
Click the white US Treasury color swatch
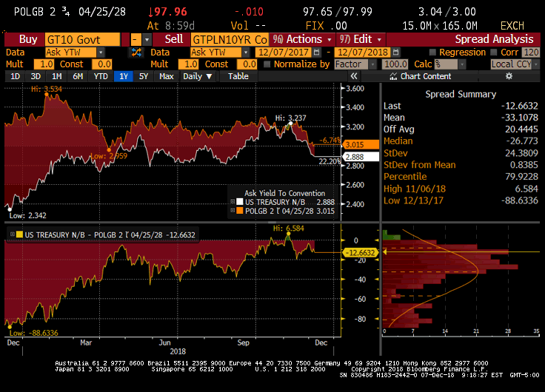coord(239,202)
